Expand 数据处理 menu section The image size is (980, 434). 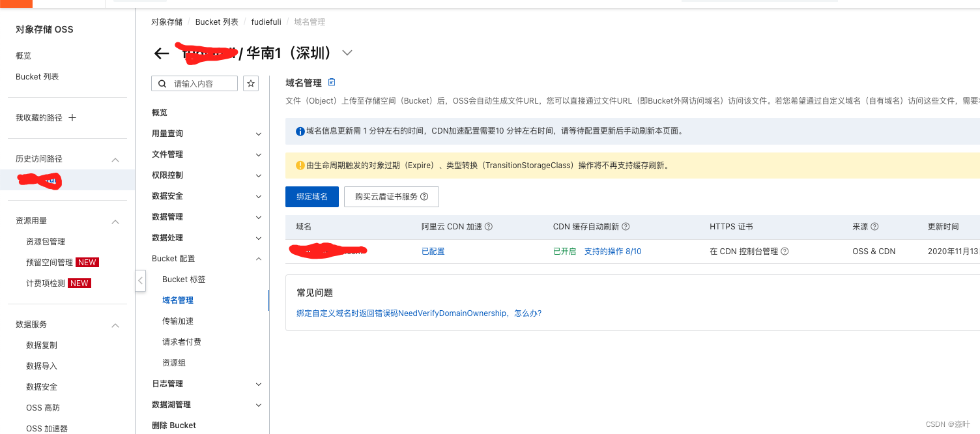[x=258, y=238]
